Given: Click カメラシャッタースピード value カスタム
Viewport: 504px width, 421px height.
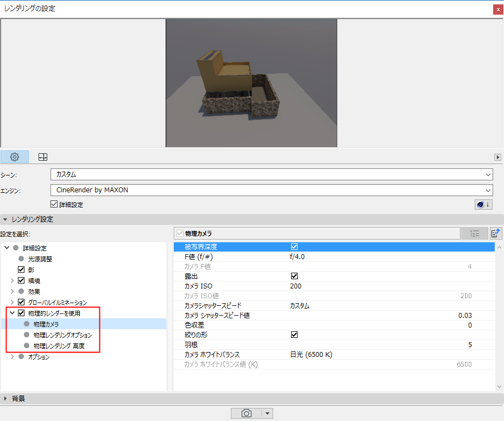Looking at the screenshot, I should coord(300,305).
